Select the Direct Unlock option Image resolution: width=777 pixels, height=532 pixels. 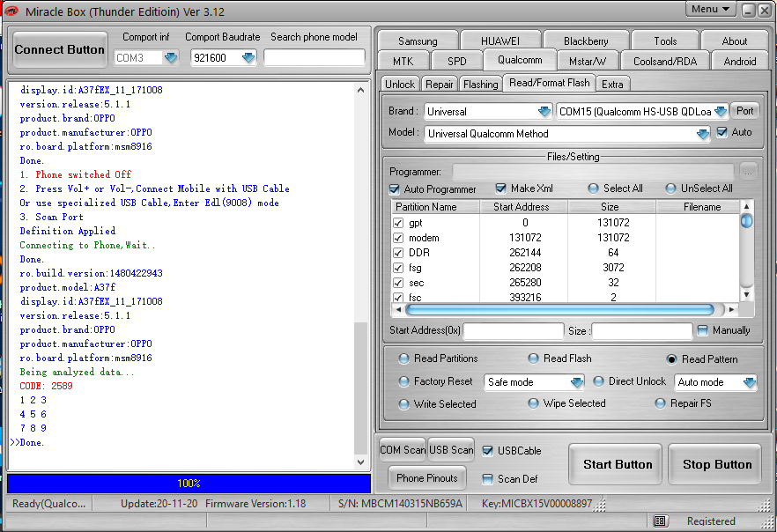(x=599, y=381)
